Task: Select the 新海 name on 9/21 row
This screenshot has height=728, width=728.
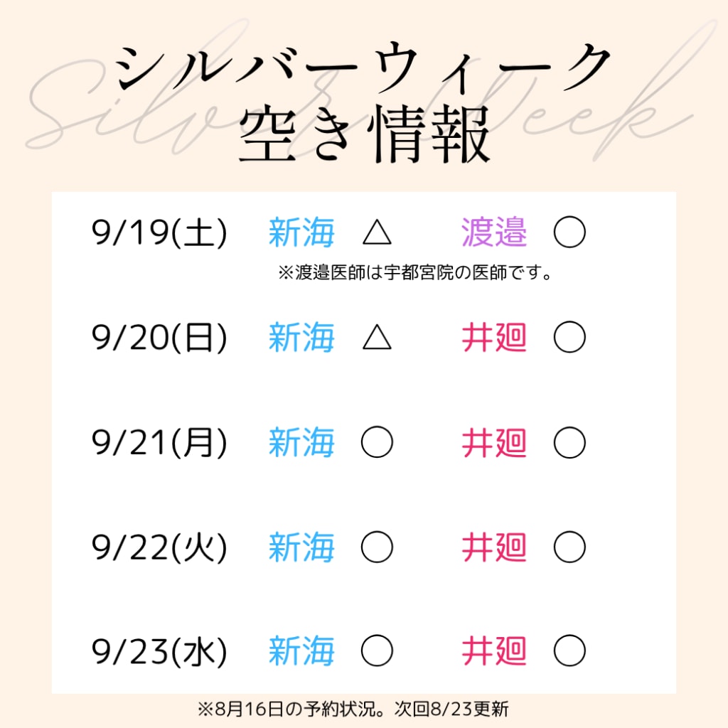Action: point(301,442)
